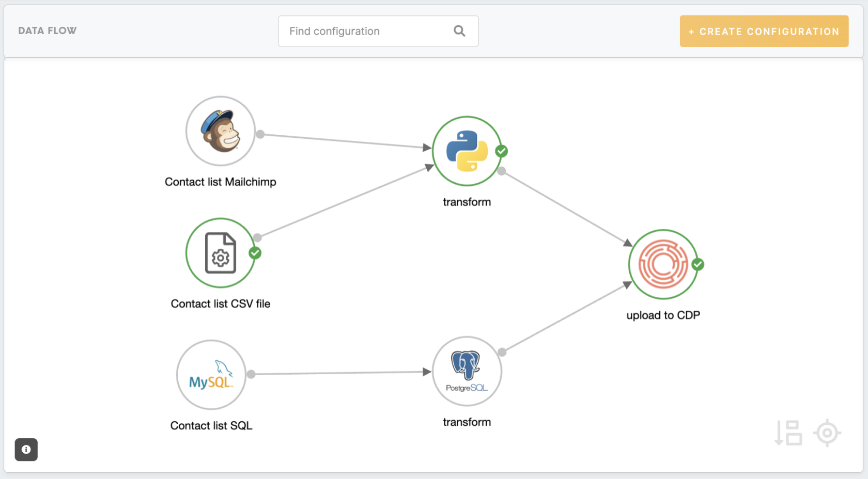
Task: Click the search magnifier icon
Action: coord(459,31)
